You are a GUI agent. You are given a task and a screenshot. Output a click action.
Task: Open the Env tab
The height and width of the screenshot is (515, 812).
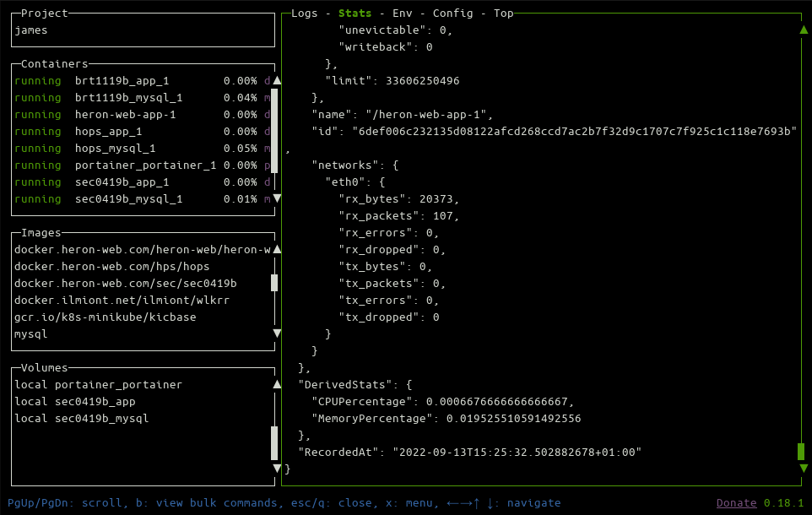403,14
